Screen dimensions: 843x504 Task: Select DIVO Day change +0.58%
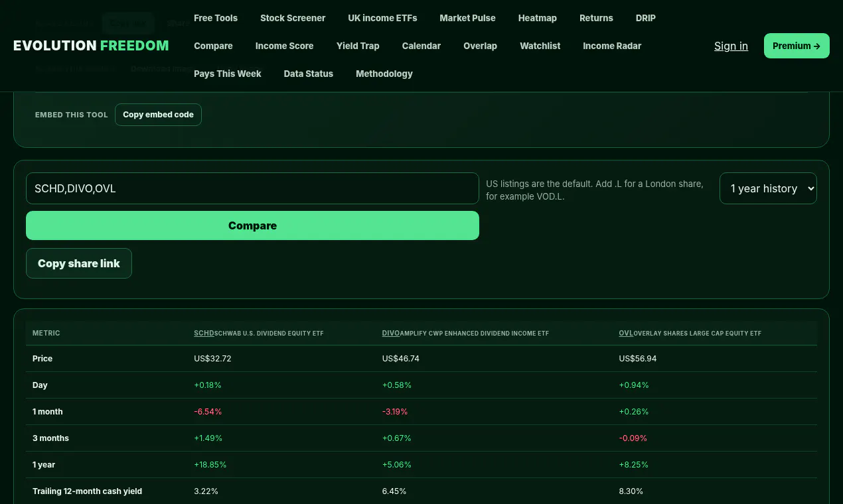[x=397, y=385]
